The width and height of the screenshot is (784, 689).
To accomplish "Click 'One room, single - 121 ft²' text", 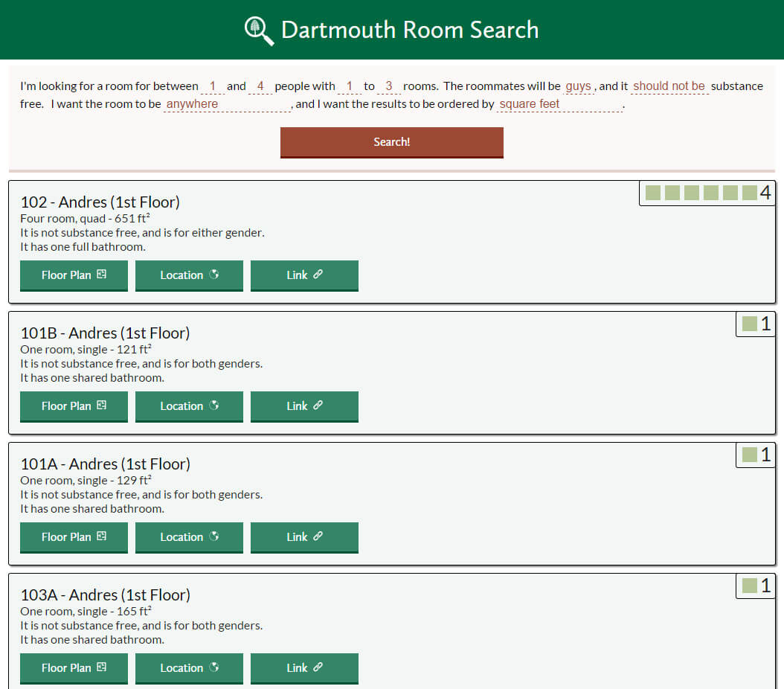I will click(x=86, y=350).
